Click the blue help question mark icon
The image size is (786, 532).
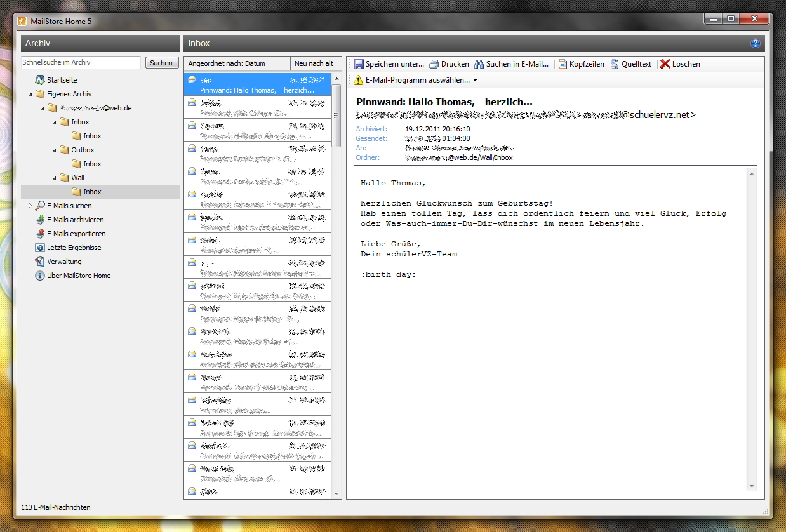click(x=755, y=44)
